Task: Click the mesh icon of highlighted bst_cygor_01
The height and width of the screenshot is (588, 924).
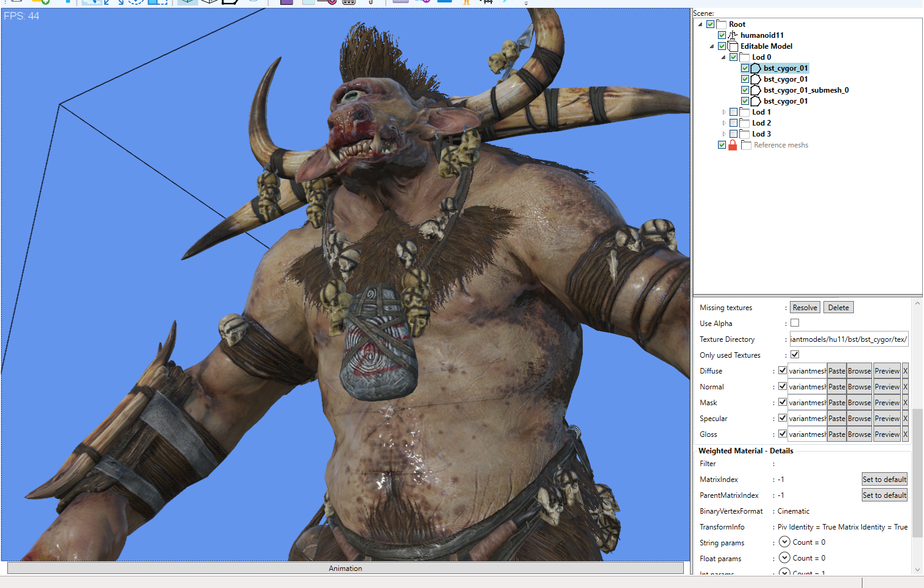Action: 756,68
